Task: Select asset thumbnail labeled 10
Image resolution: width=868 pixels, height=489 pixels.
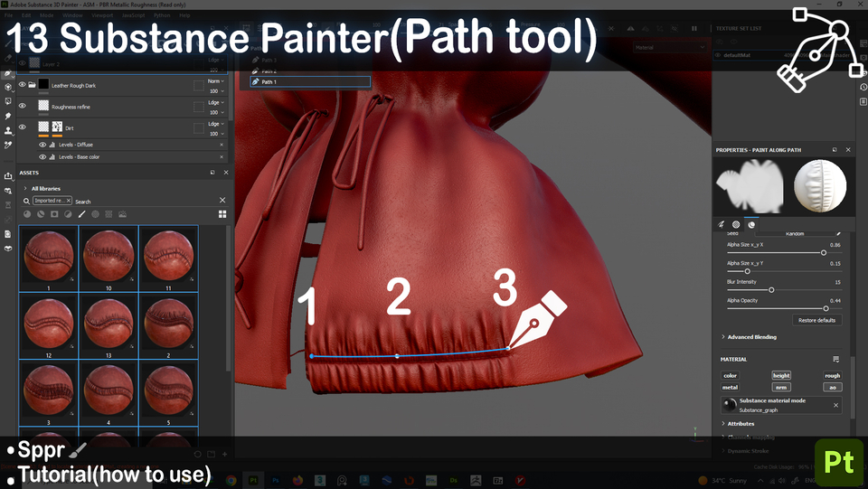Action: (108, 259)
